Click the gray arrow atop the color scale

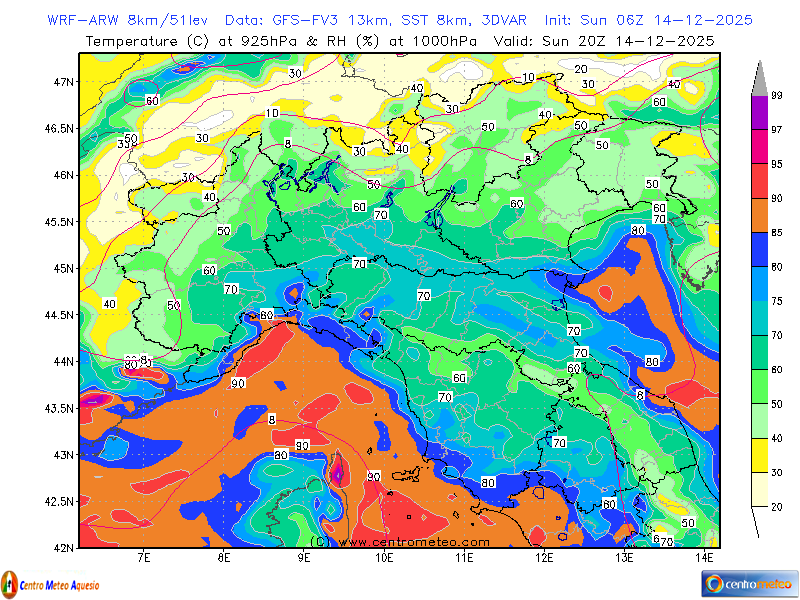pyautogui.click(x=759, y=76)
